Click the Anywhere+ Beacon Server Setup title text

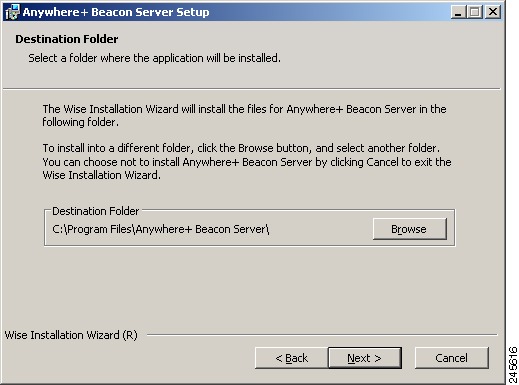(x=116, y=12)
